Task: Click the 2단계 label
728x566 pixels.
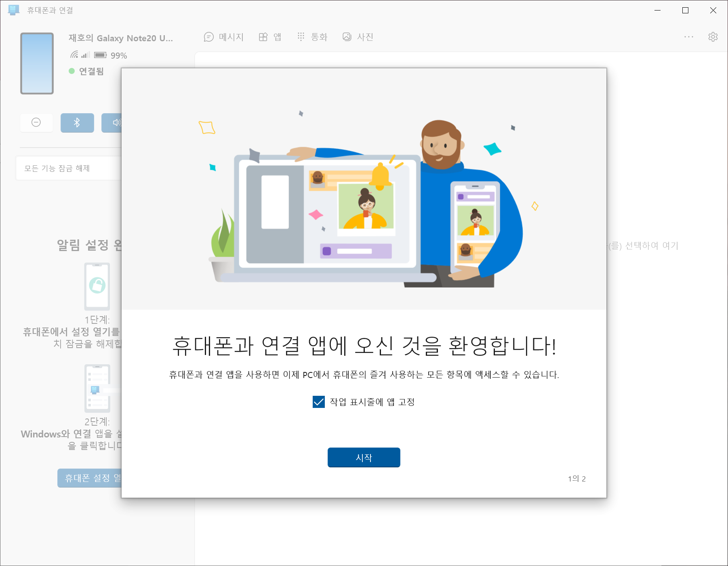Action: 97,422
